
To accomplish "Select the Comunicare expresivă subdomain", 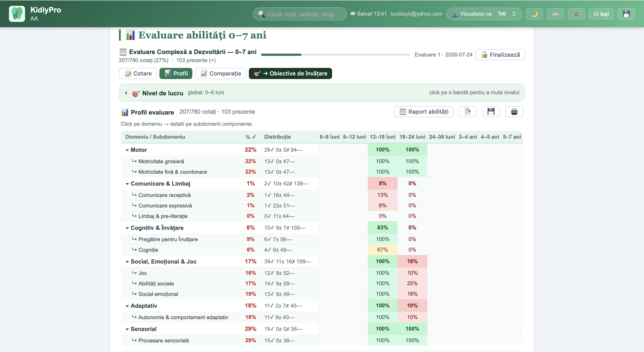I will point(322,205).
